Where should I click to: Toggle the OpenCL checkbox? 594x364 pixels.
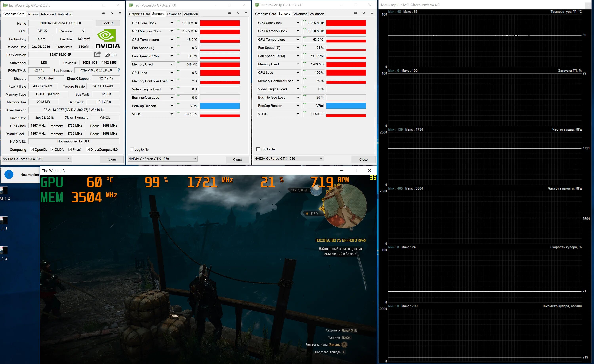coord(32,150)
